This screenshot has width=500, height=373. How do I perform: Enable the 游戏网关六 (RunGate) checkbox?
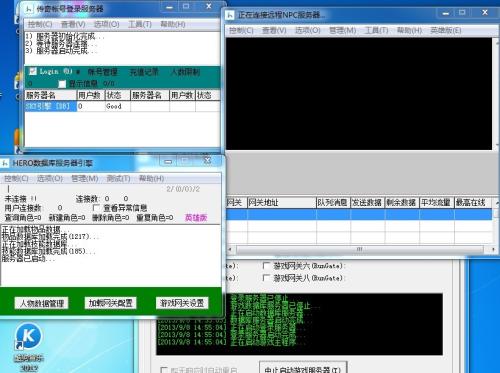click(x=266, y=266)
